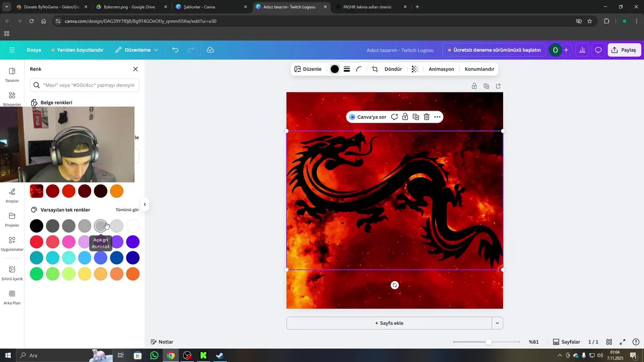Expand the Düzenleme mode dropdown
The image size is (644, 362).
(x=136, y=50)
